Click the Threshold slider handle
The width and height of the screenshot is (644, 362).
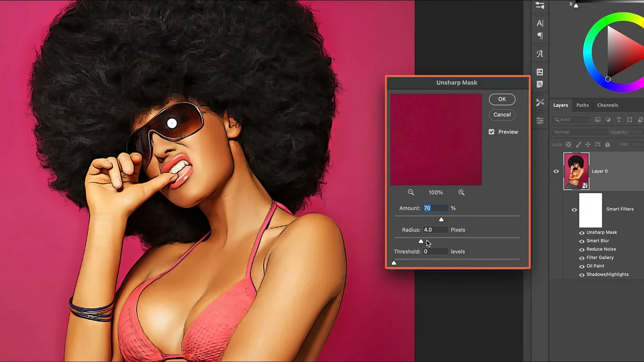click(394, 262)
